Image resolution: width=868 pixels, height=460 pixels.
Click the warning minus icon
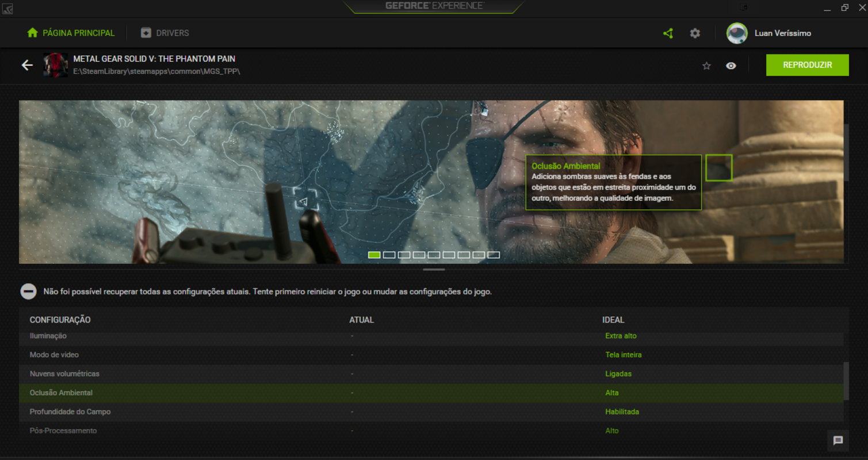(x=28, y=292)
